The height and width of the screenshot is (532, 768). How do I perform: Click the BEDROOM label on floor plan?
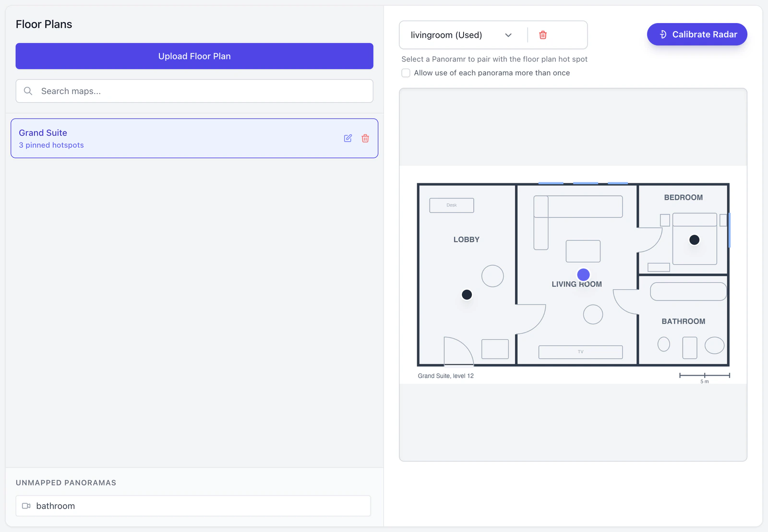[684, 198]
